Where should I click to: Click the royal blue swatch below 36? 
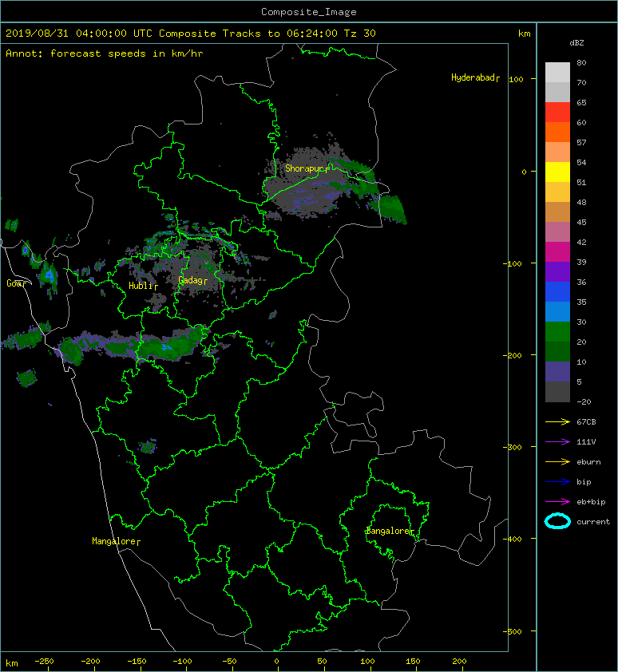pyautogui.click(x=557, y=292)
